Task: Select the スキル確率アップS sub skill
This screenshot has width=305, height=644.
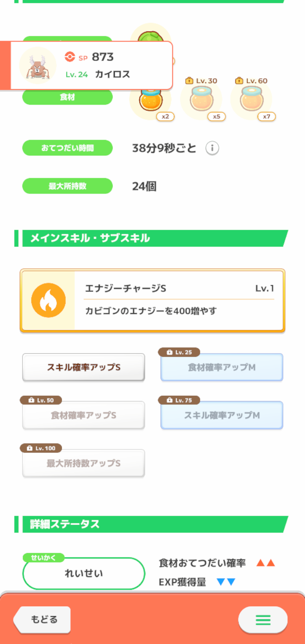Action: click(x=83, y=367)
